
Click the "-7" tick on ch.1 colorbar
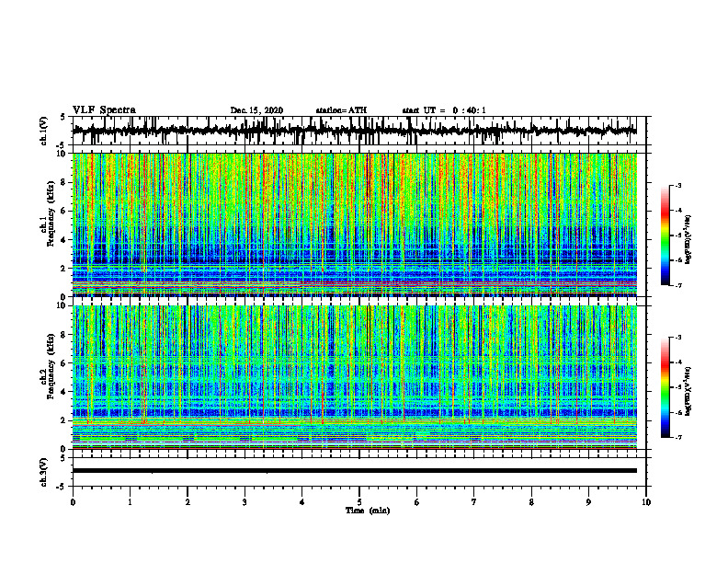(678, 285)
